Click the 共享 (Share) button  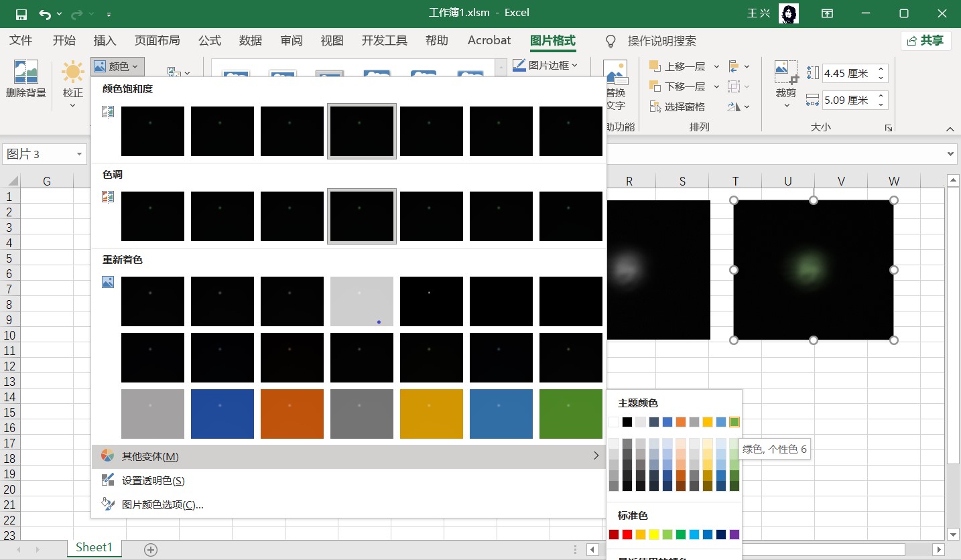[x=925, y=41]
